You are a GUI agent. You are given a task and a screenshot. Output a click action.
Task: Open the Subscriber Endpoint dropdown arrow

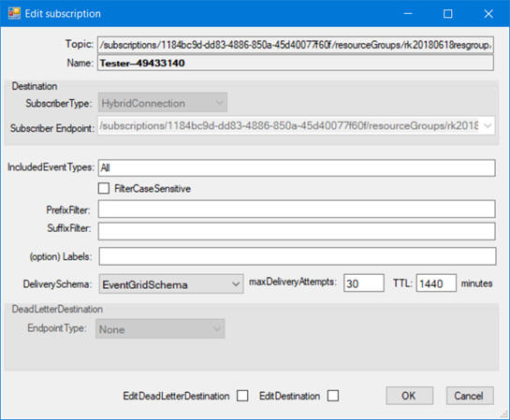pos(488,125)
